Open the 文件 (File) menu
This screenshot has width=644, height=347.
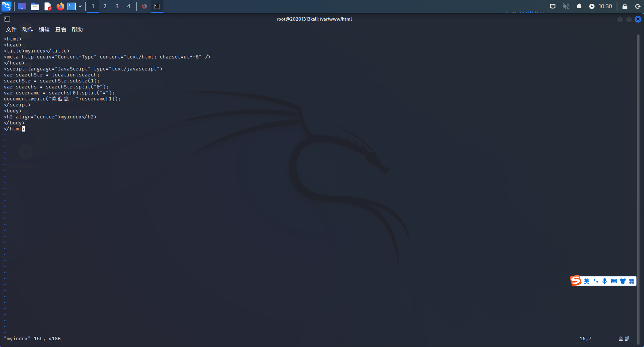(11, 30)
